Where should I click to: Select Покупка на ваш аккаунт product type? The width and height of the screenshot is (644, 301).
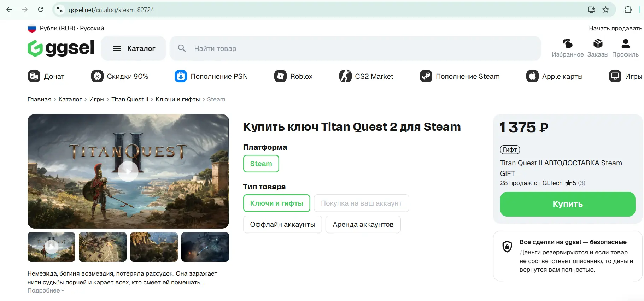(x=361, y=203)
